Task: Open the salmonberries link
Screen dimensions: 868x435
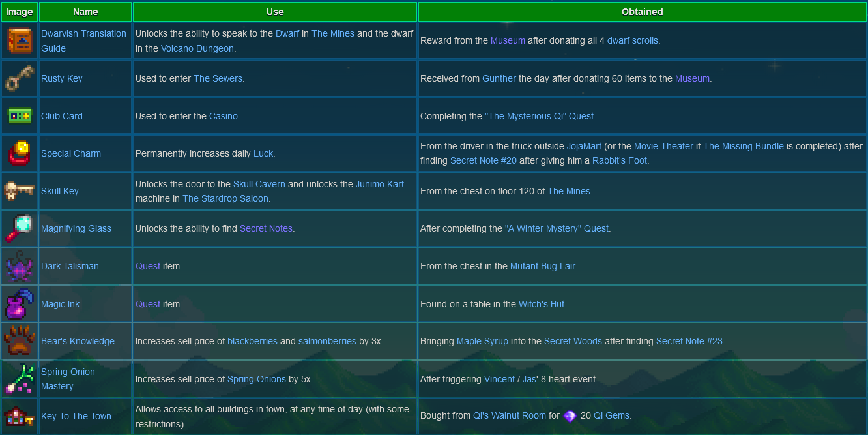Action: point(327,341)
